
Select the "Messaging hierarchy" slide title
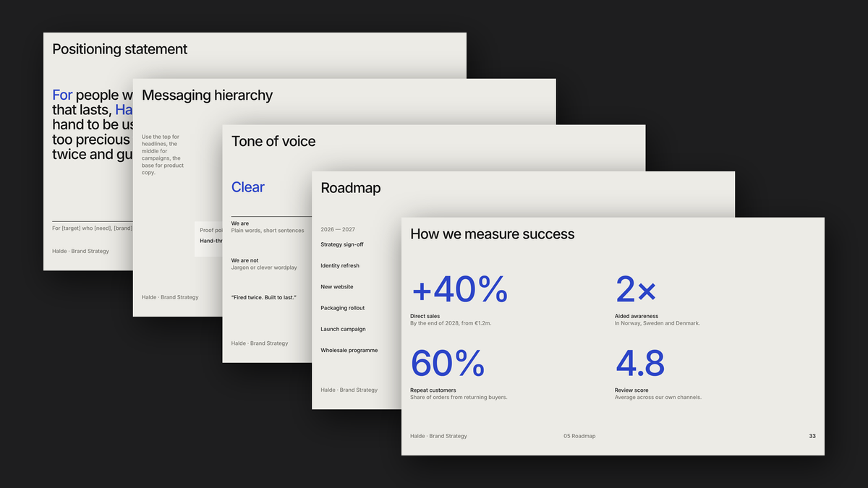click(207, 95)
